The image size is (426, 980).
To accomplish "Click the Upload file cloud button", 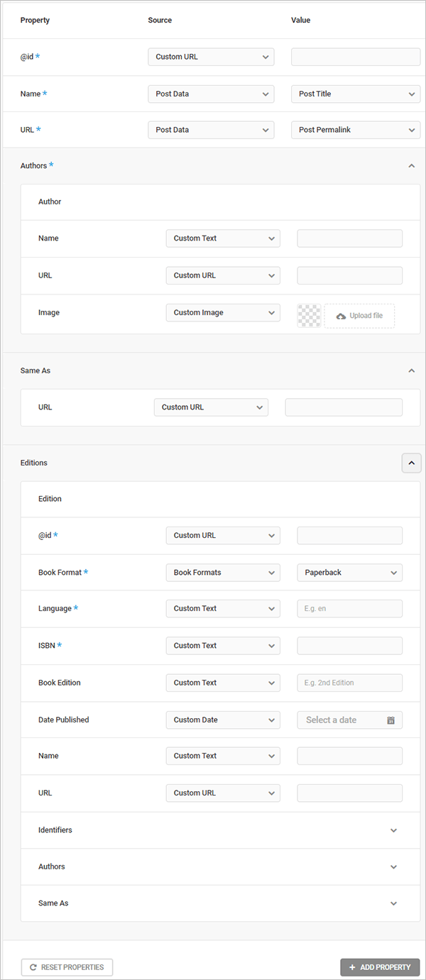I will pos(359,316).
